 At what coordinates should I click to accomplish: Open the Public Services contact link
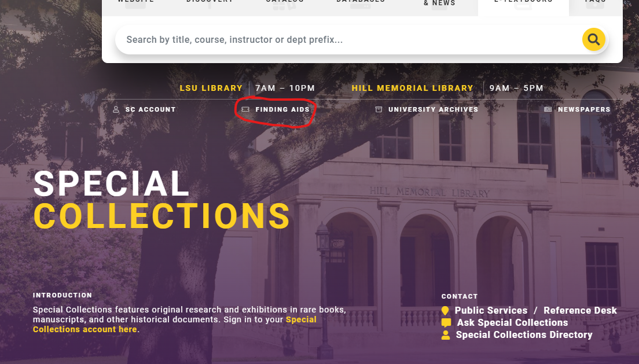pyautogui.click(x=491, y=311)
